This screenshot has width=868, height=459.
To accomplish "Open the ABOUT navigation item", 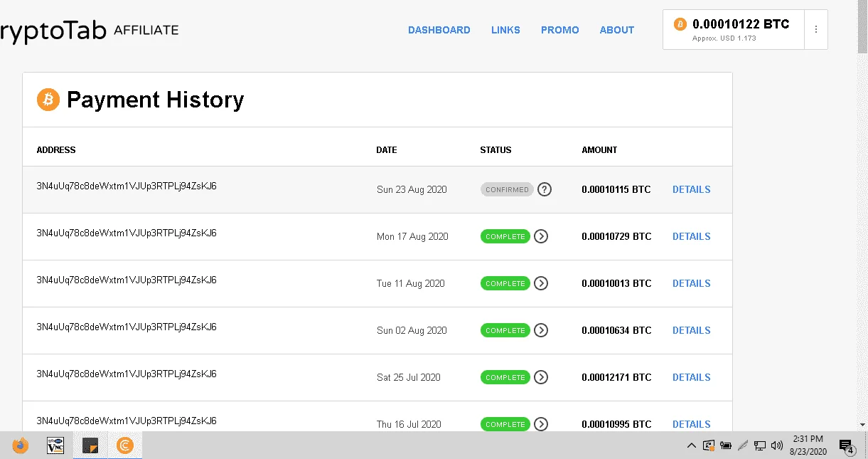I will pos(617,30).
